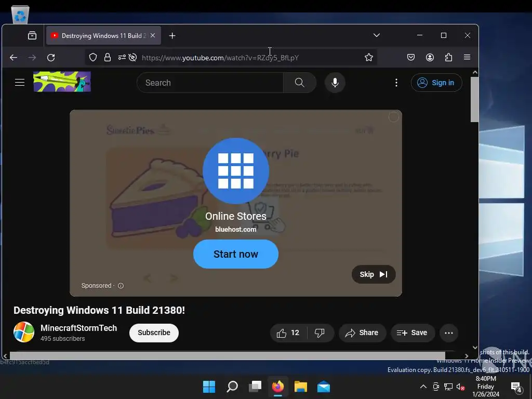Select the Destroying Windows 11 Build tab

point(103,36)
